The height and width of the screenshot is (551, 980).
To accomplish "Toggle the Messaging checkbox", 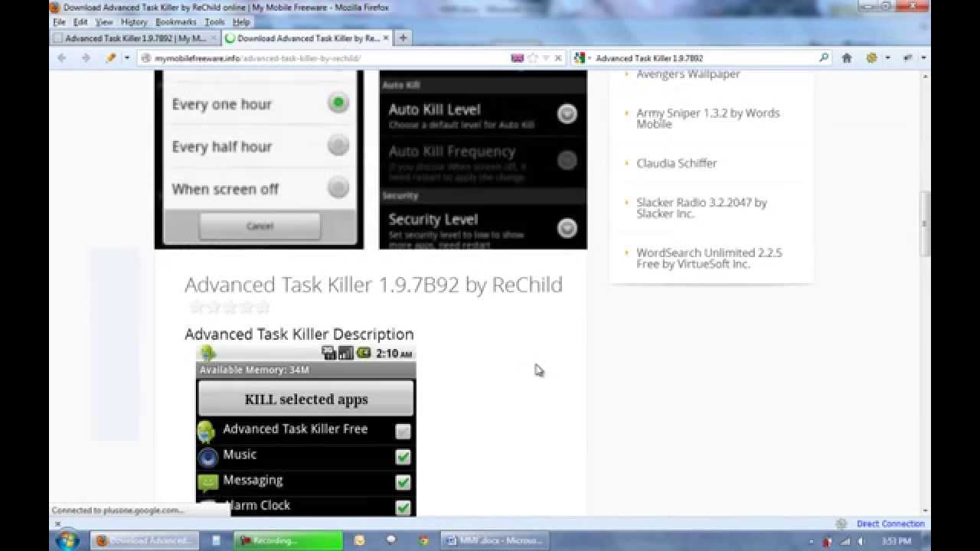I will click(x=403, y=482).
